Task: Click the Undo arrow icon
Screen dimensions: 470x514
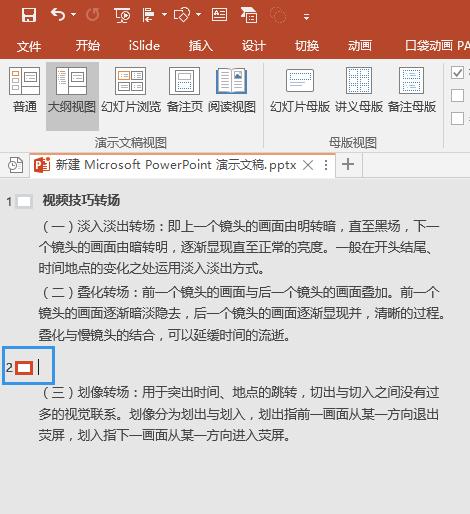Action: pyautogui.click(x=58, y=15)
